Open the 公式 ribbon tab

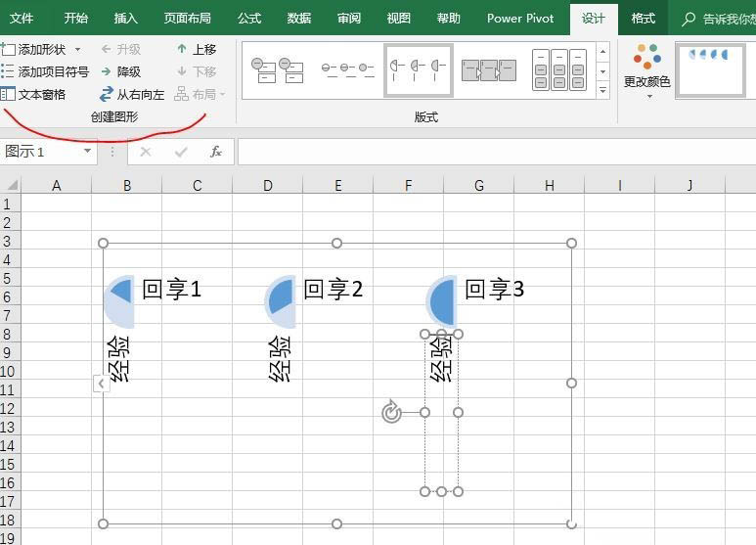[249, 19]
